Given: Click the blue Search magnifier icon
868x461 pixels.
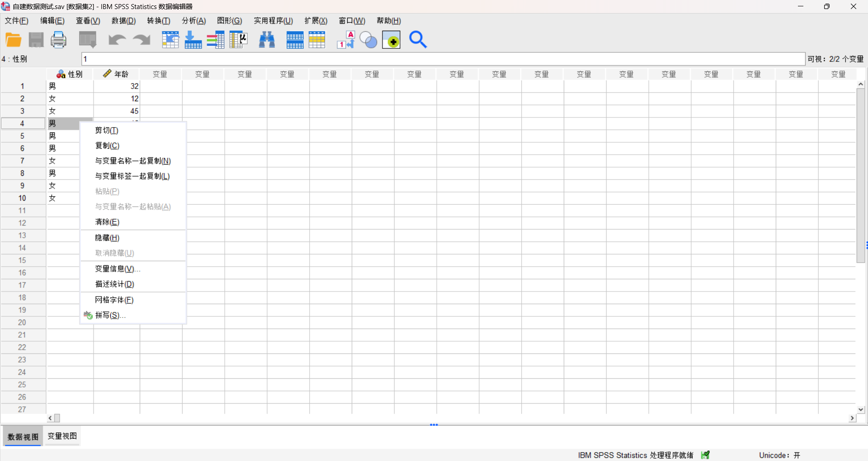Looking at the screenshot, I should pyautogui.click(x=418, y=40).
